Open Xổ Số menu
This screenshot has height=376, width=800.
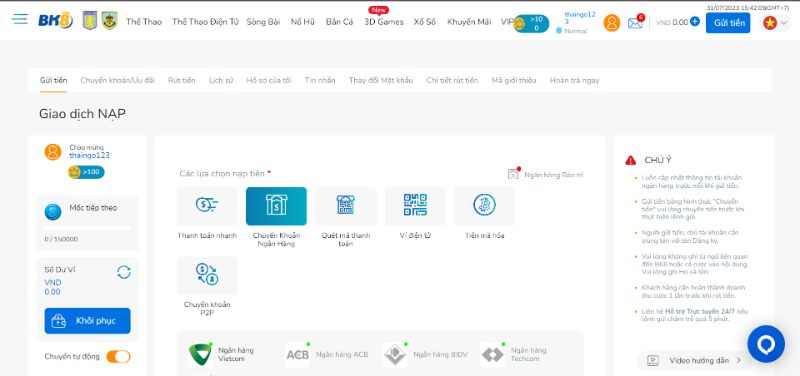424,22
